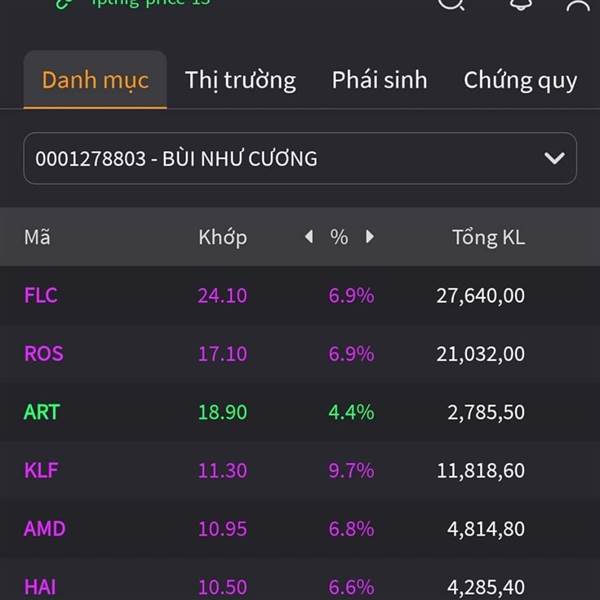Open account 0001278803 dropdown box
The image size is (600, 600).
[x=300, y=158]
